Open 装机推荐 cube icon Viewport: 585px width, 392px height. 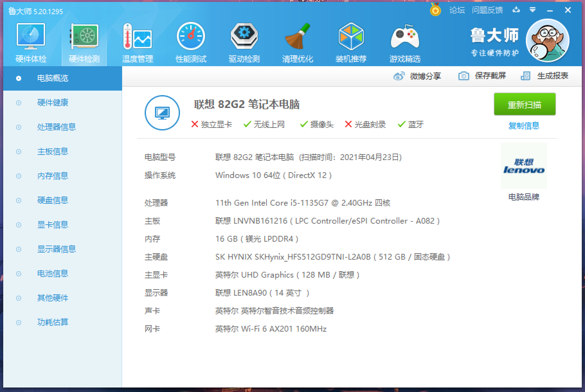[351, 36]
